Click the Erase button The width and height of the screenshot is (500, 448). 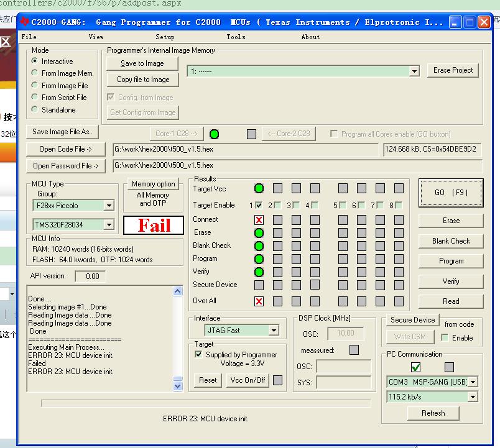(451, 221)
